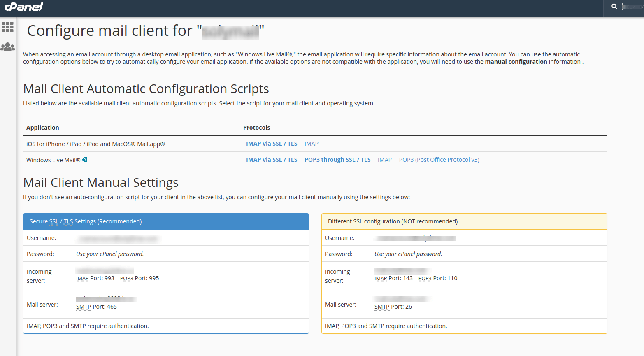
Task: Download the POP3 through SSL / TLS script
Action: 337,160
